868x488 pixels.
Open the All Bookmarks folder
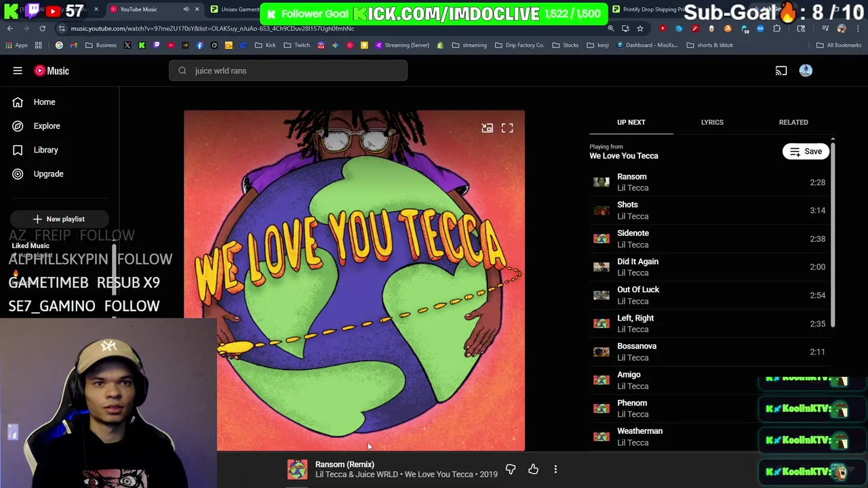tap(839, 45)
